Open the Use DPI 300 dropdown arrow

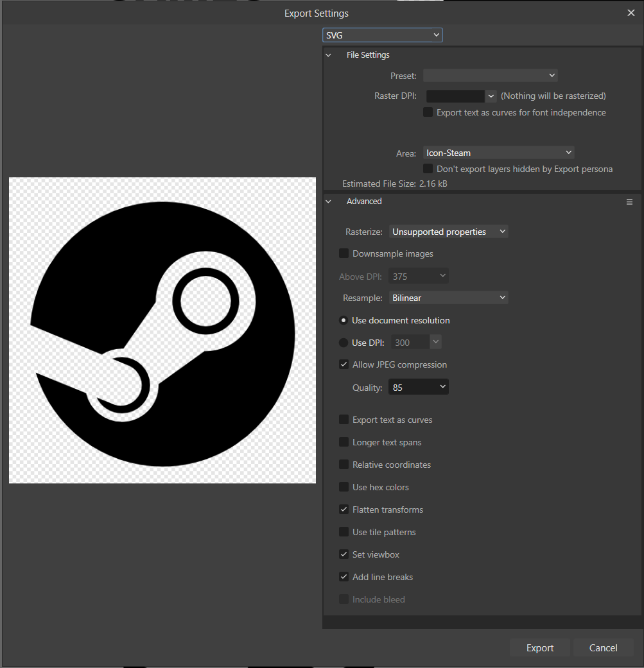pyautogui.click(x=435, y=342)
